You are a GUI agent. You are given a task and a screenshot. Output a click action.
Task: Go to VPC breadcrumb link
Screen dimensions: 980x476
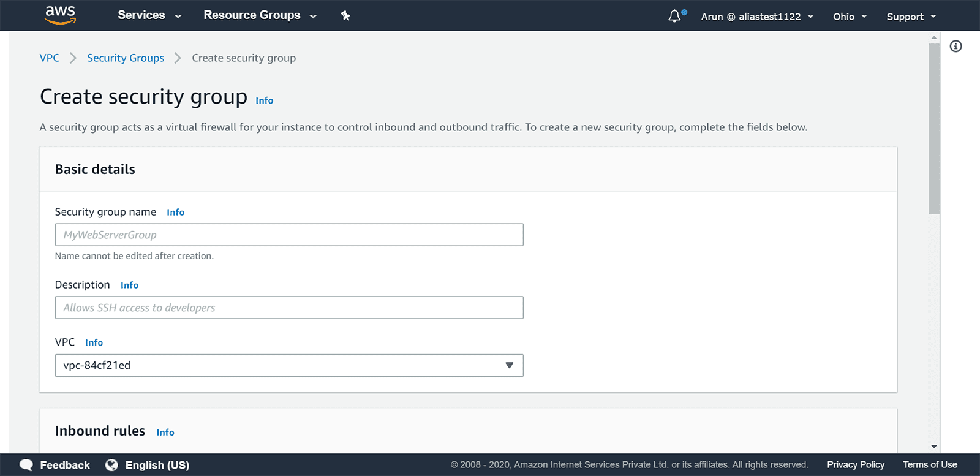[x=50, y=58]
